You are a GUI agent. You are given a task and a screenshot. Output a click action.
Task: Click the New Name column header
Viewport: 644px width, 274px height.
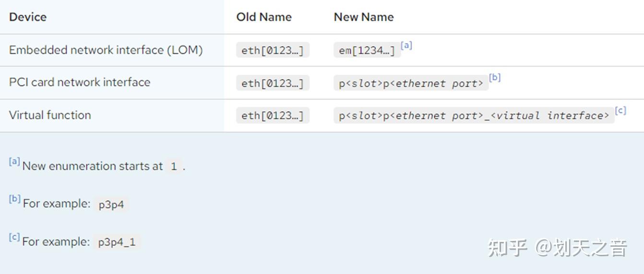[364, 17]
